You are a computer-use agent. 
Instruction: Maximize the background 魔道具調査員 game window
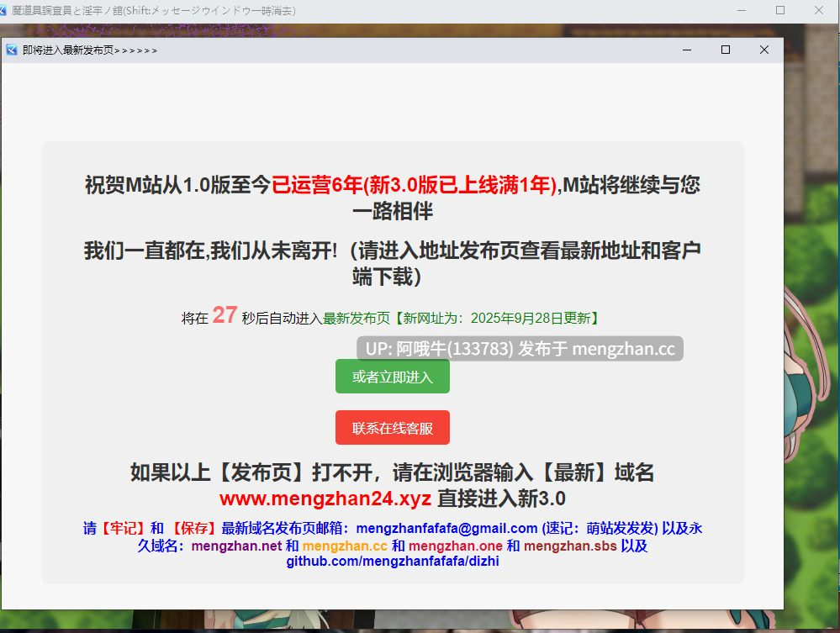coord(780,10)
